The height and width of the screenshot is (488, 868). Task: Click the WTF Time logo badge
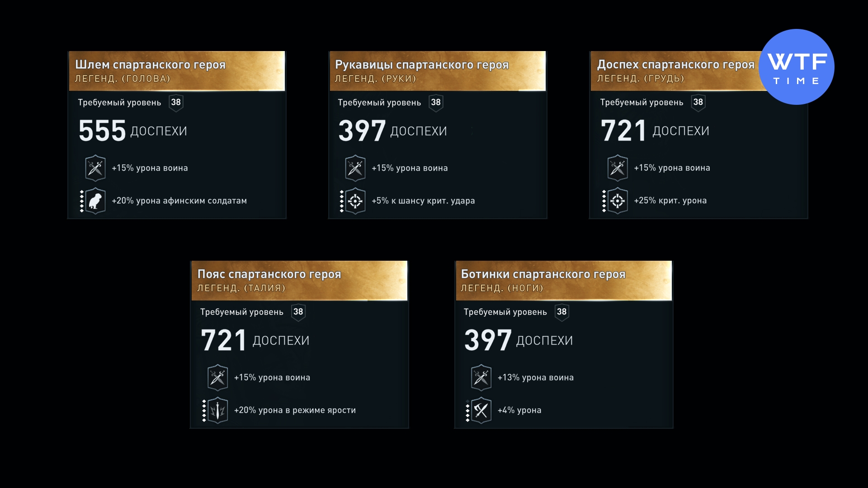point(796,67)
